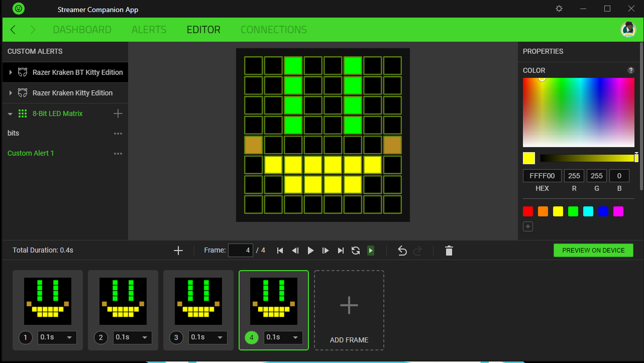This screenshot has height=363, width=644.
Task: Click the Total Duration: 0.4s text
Action: point(43,250)
